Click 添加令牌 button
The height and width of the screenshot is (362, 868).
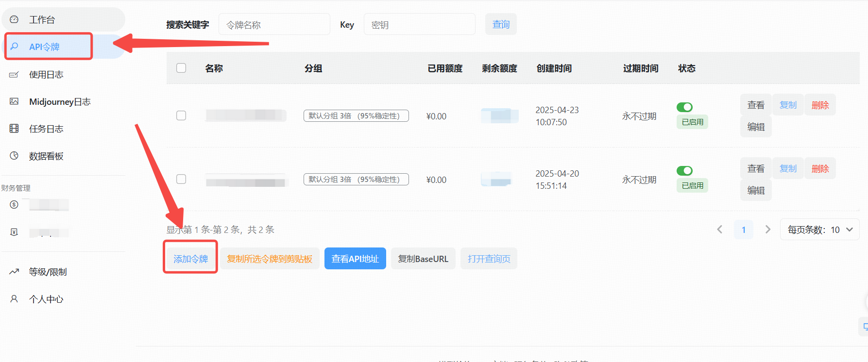[x=191, y=259]
